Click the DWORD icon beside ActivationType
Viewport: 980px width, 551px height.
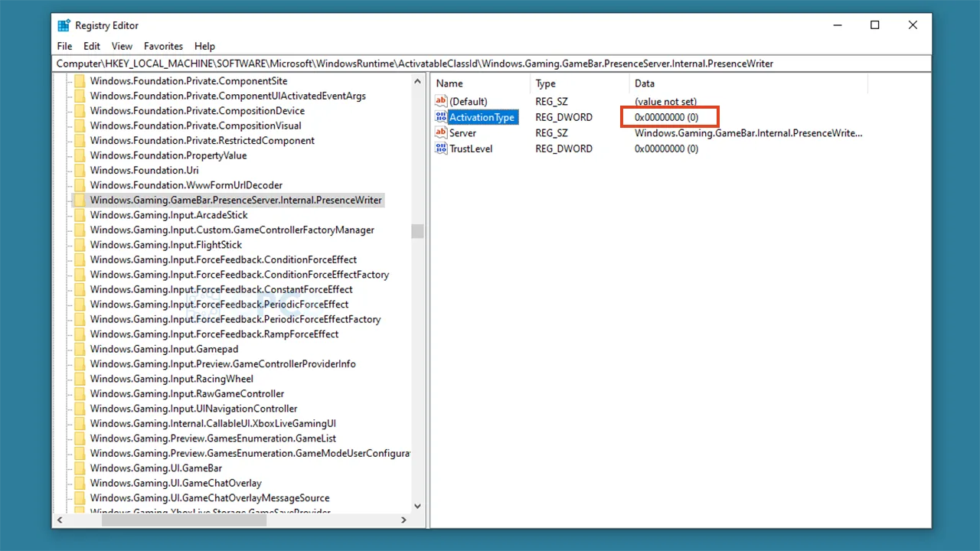click(440, 117)
